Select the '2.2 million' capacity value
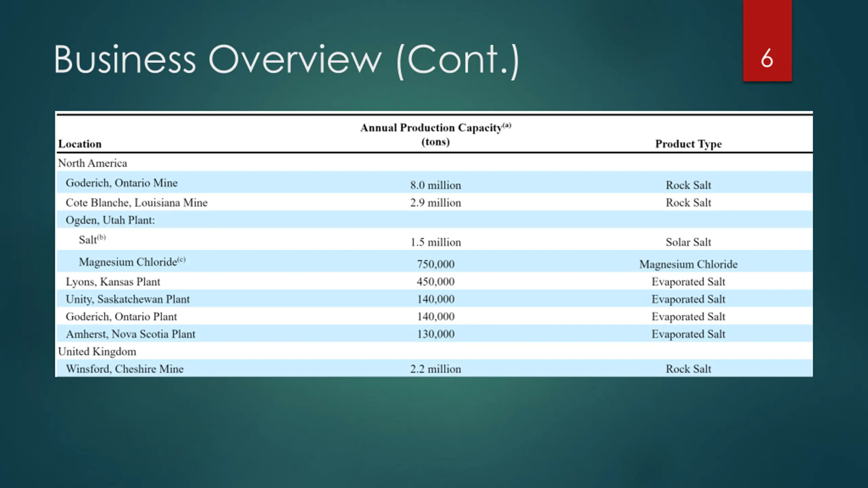Screen dimensions: 868x488 point(435,369)
